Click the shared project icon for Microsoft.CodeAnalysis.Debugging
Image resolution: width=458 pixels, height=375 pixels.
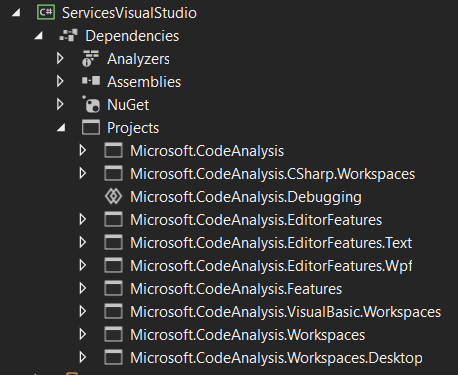coord(113,196)
